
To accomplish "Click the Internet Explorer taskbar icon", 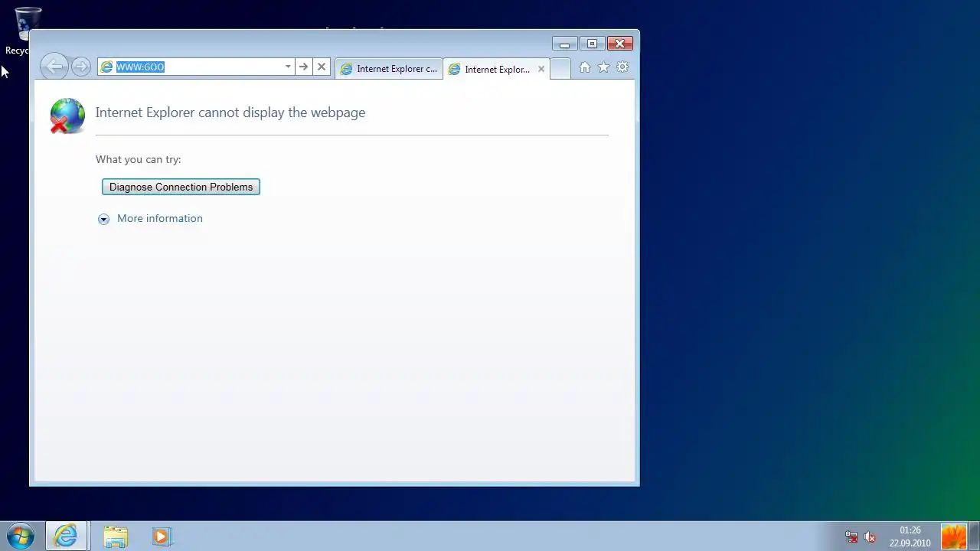I will click(67, 536).
